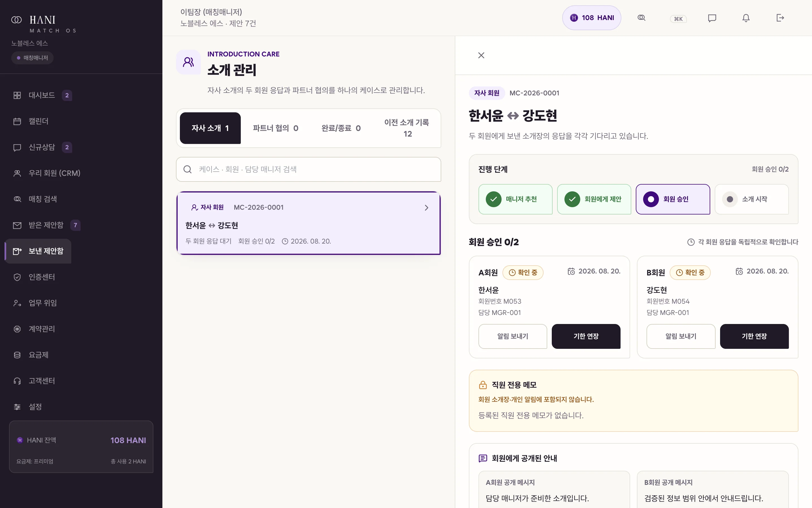
Task: Click the 직원 전용 메모 lock icon
Action: click(x=483, y=385)
